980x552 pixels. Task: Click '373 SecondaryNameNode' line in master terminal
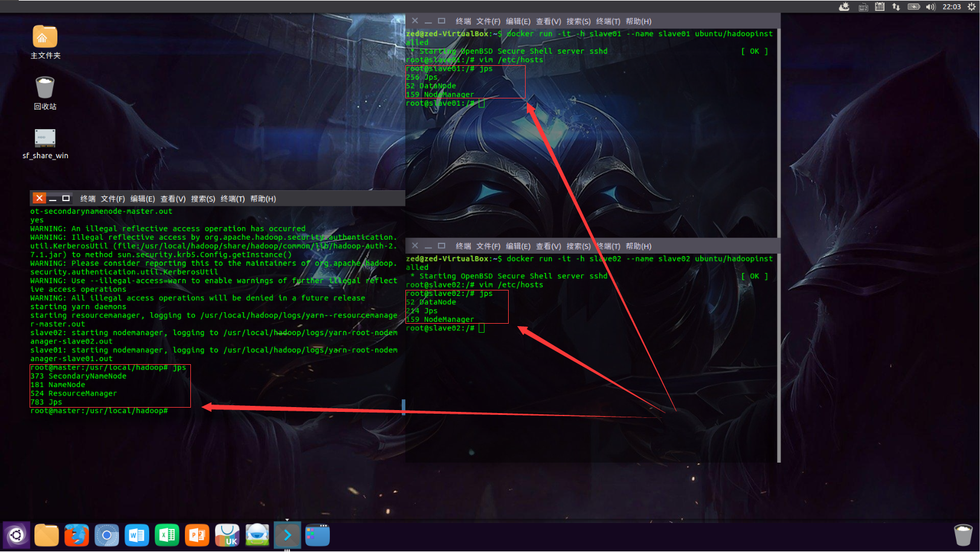pyautogui.click(x=79, y=376)
